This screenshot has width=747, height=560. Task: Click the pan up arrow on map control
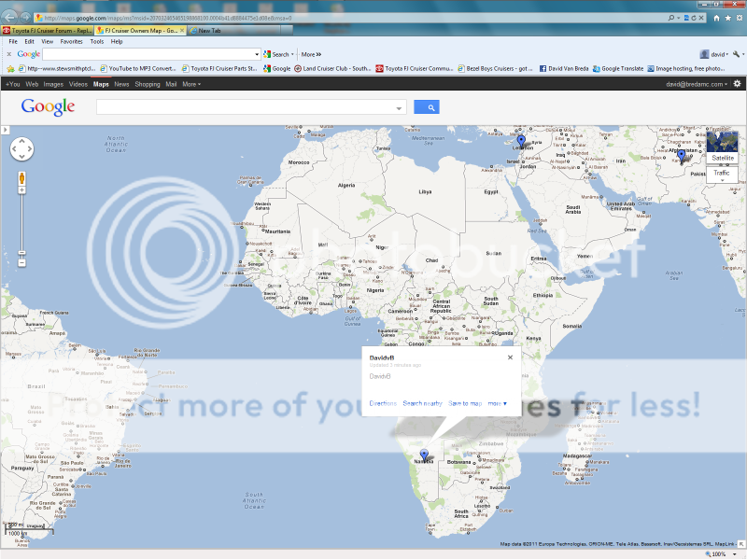coord(22,142)
